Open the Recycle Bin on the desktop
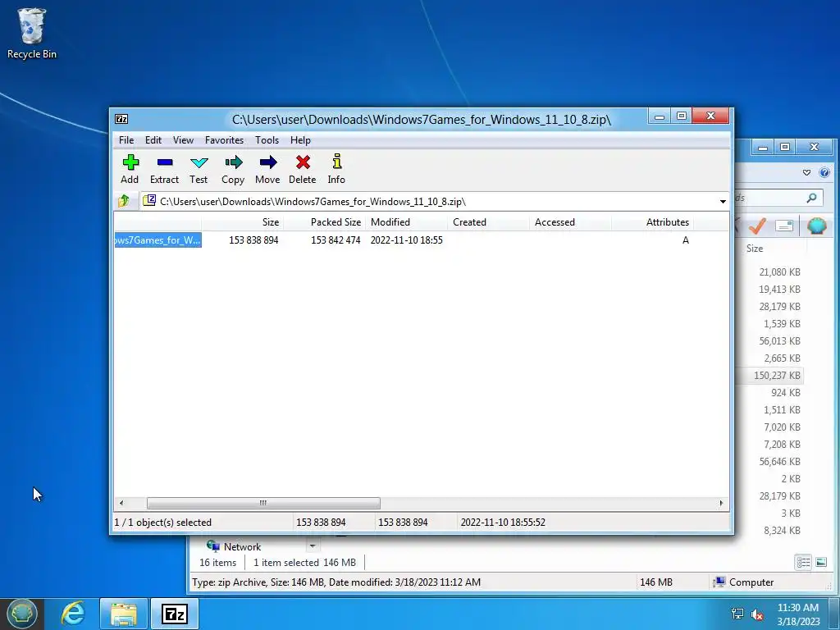 32,33
